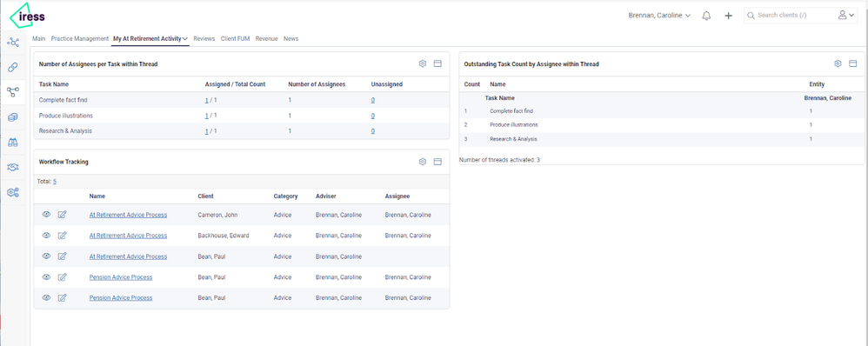Screen dimensions: 868x346
Task: View the Backhouse, Edward workflow via eye icon
Action: 46,236
